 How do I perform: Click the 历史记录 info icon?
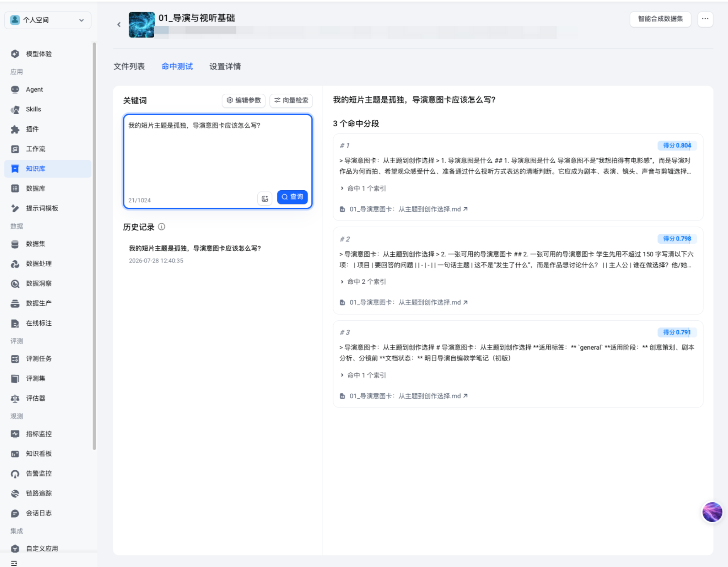click(x=161, y=227)
